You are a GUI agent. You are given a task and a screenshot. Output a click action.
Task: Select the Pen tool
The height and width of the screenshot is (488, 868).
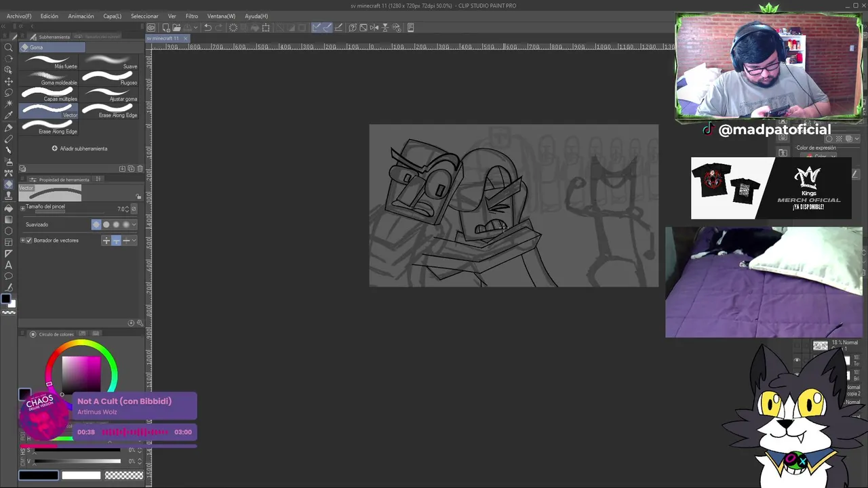click(9, 127)
